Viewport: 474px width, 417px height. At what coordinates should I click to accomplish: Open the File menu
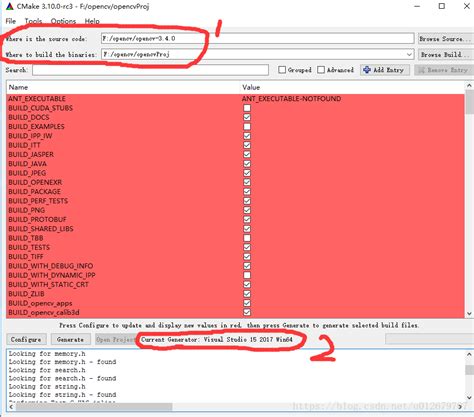(11, 21)
